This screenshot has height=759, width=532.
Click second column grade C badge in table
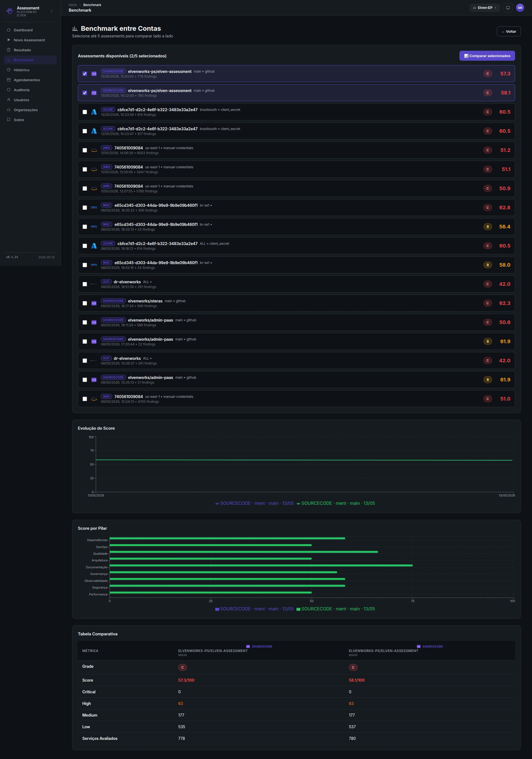pyautogui.click(x=353, y=668)
